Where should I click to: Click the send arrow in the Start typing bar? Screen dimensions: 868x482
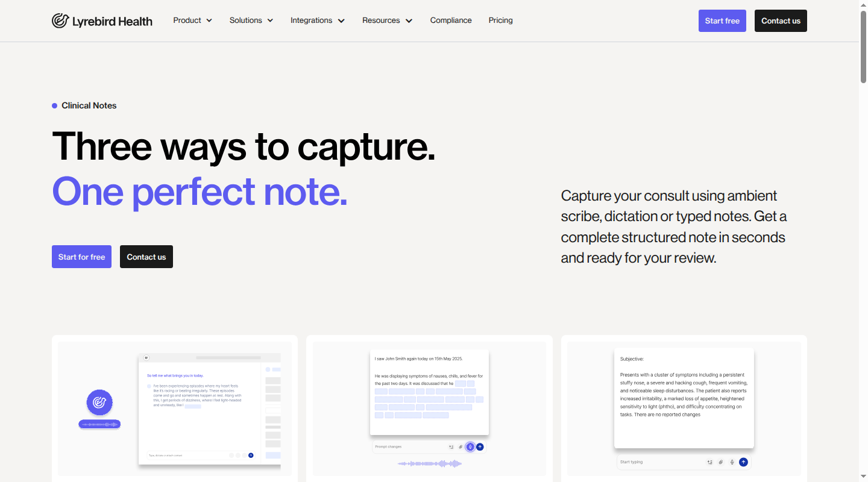744,462
